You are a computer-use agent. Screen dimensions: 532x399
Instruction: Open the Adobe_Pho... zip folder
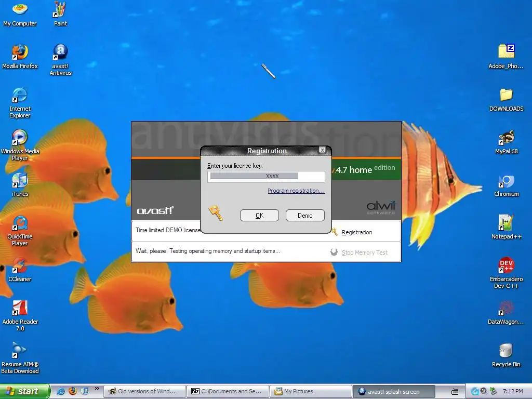pos(506,56)
